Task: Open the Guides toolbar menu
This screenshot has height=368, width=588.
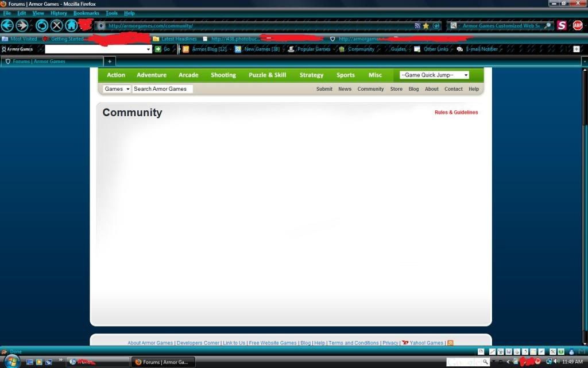Action: (x=399, y=49)
